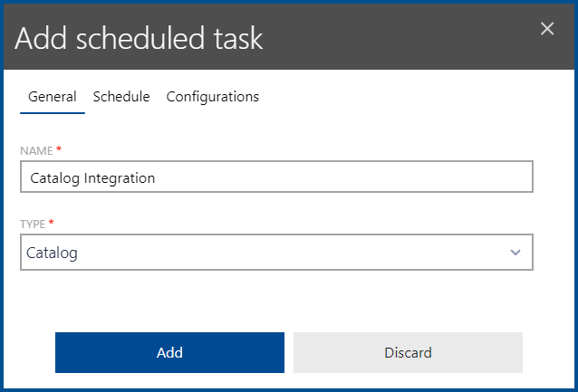This screenshot has height=392, width=578.
Task: Select the General tab
Action: point(52,97)
